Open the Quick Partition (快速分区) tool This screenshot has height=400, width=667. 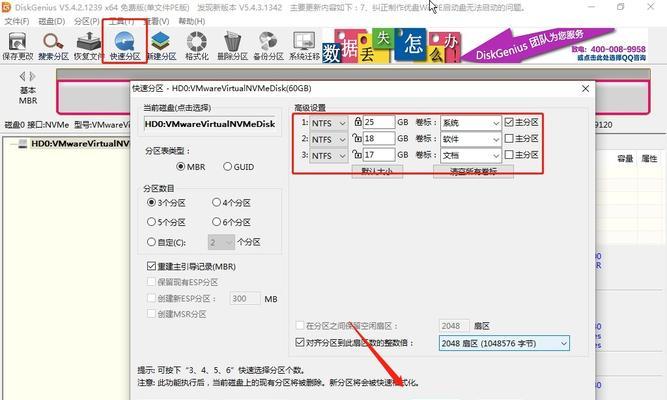(x=125, y=46)
